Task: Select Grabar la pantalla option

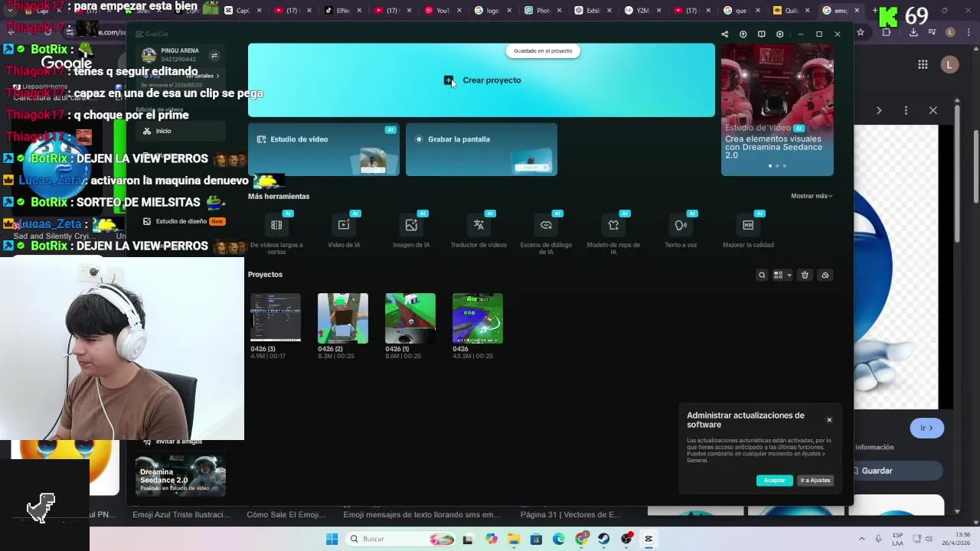Action: coord(482,149)
